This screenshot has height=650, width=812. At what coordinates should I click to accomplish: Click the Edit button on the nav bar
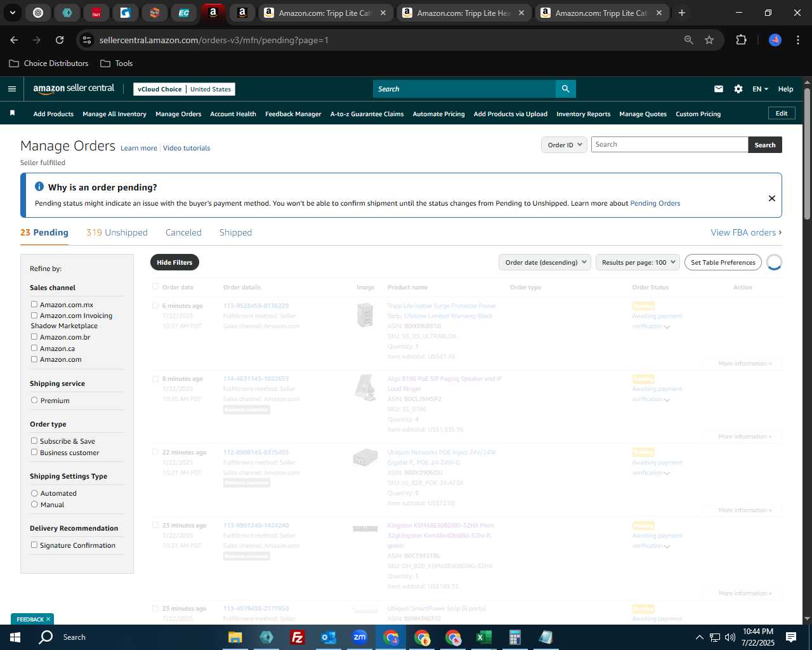(782, 113)
